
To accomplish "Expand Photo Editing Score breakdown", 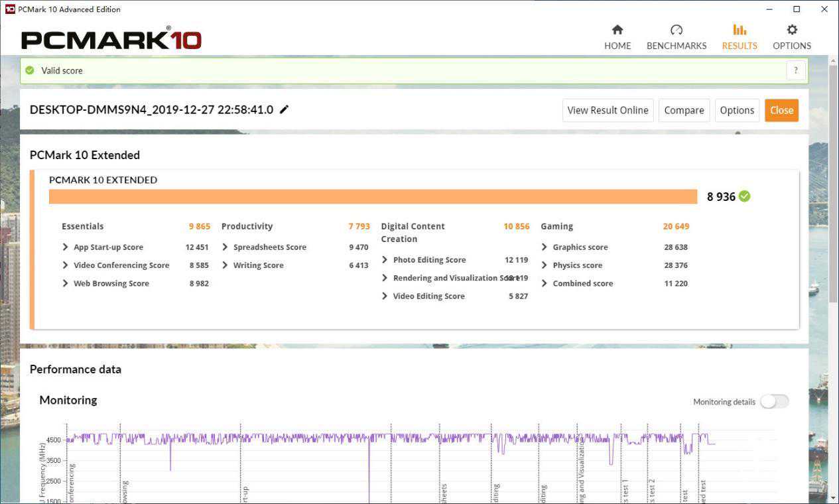I will (x=385, y=260).
